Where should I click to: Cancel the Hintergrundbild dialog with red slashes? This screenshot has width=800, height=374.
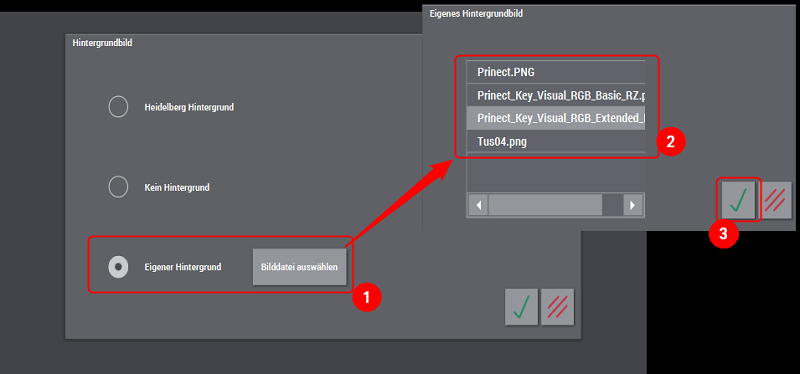(x=558, y=307)
